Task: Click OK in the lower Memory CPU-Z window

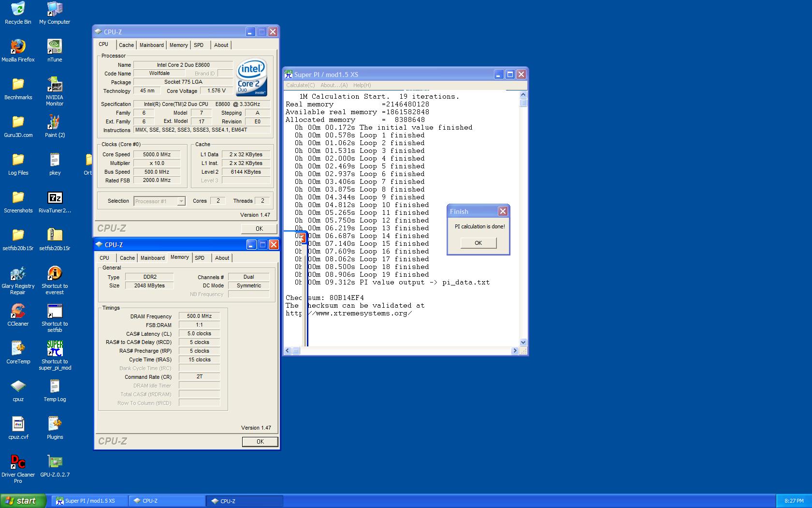Action: click(260, 441)
